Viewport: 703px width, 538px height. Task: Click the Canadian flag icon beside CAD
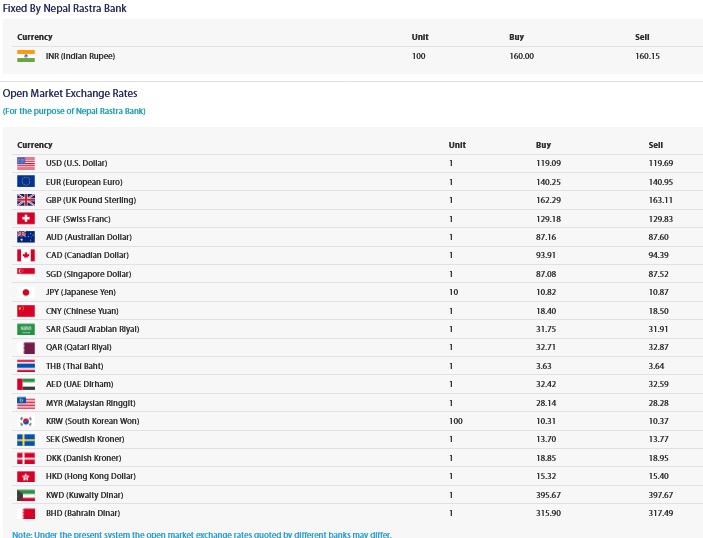(x=26, y=255)
